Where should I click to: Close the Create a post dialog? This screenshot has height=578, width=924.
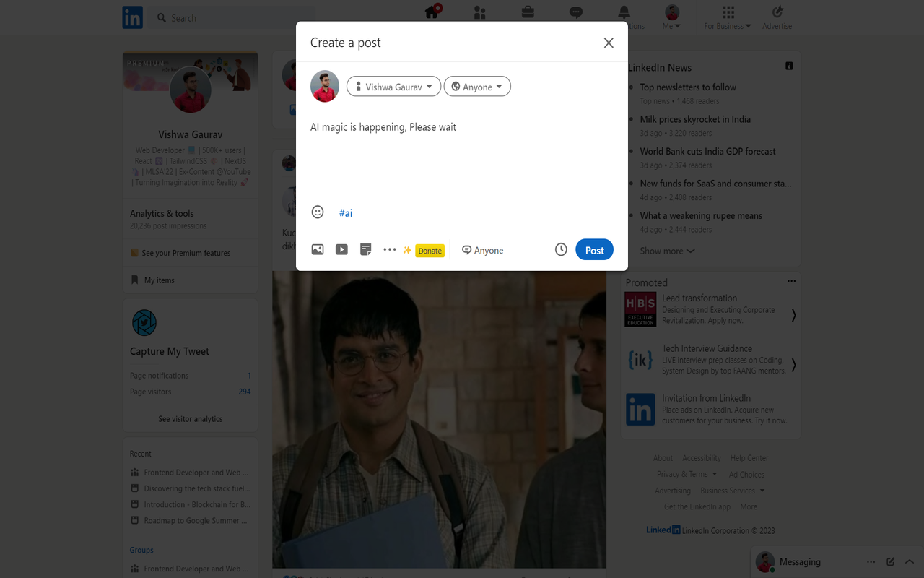[x=609, y=43]
